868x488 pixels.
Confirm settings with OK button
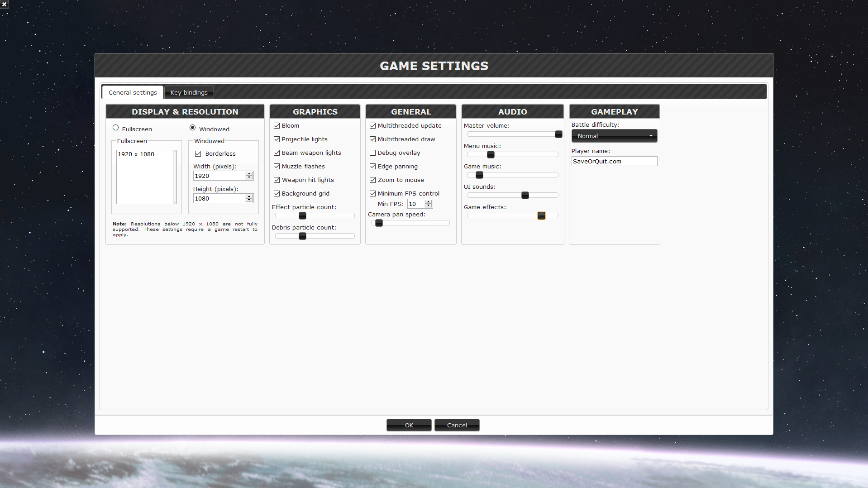(409, 425)
